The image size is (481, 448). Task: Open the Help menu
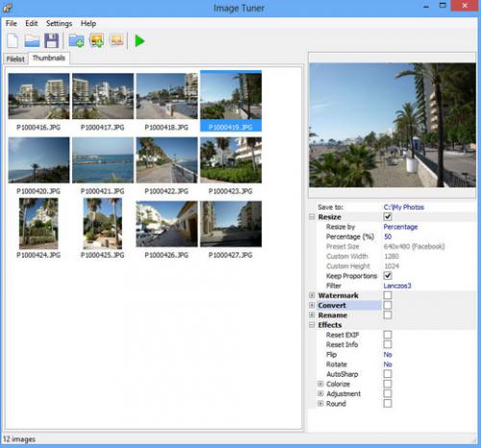[89, 23]
